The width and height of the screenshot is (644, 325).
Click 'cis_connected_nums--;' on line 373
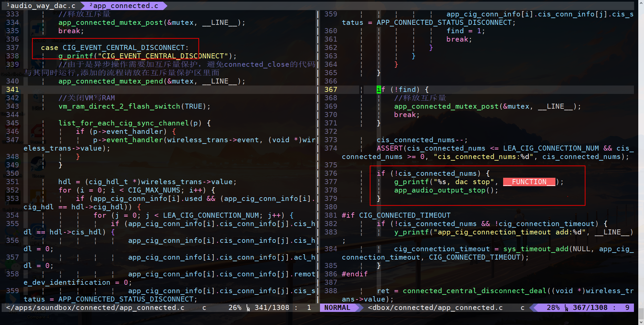tap(422, 140)
